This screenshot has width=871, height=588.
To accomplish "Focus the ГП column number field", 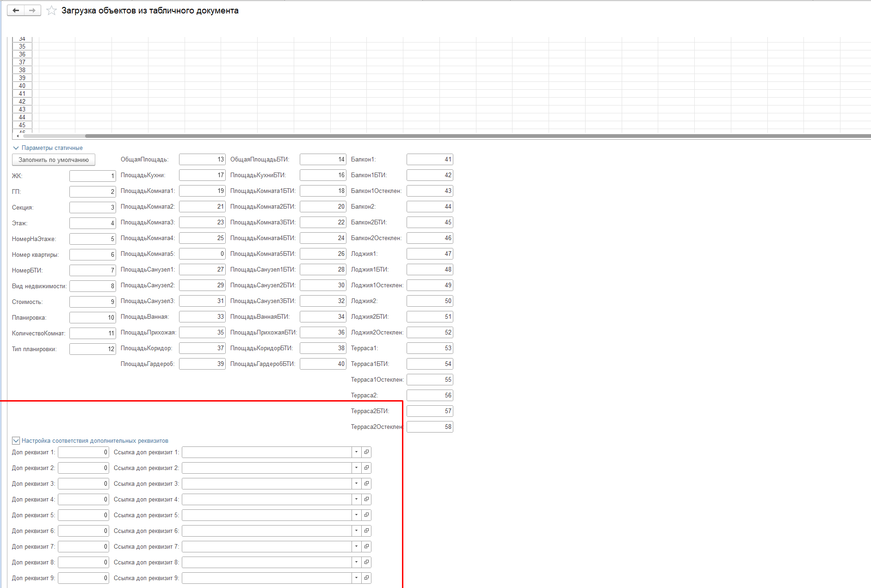I will 93,192.
